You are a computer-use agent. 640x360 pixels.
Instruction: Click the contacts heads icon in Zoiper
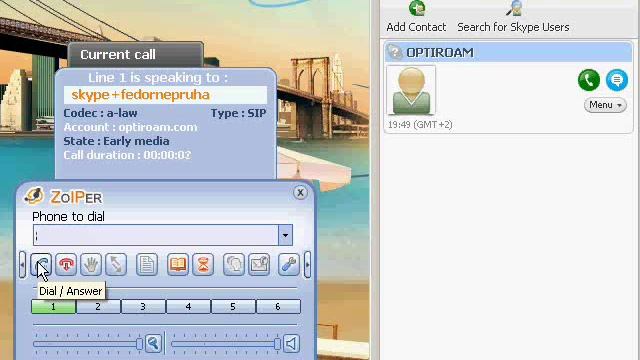click(234, 264)
